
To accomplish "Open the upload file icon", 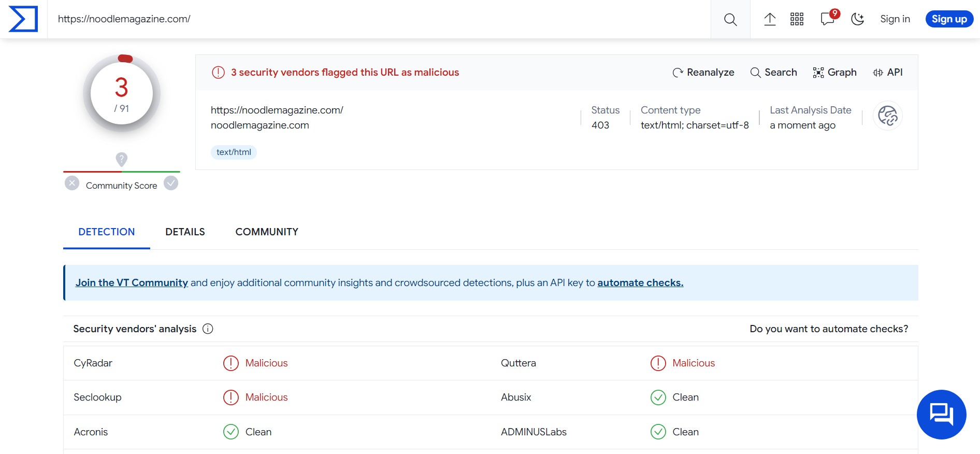I will click(770, 19).
